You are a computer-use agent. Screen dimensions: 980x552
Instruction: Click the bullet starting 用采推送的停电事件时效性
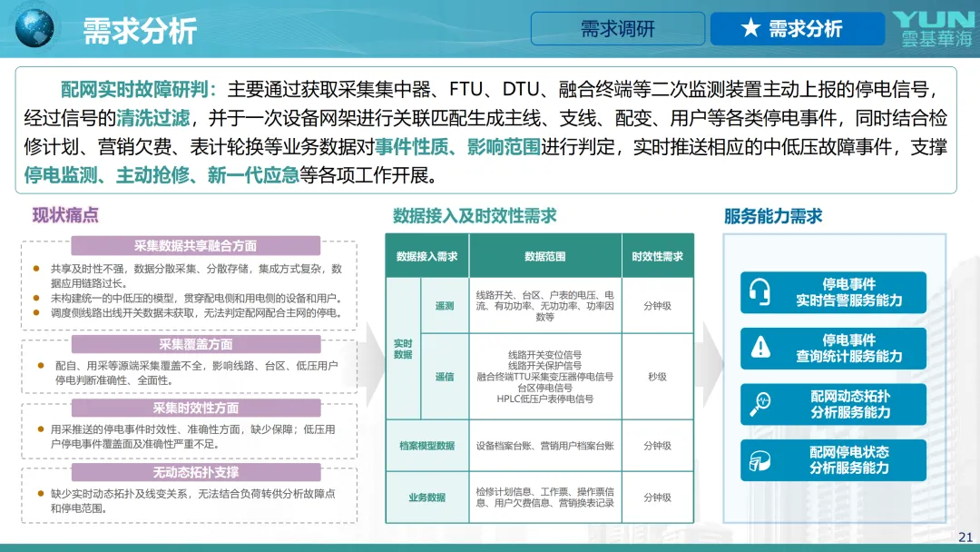(192, 437)
